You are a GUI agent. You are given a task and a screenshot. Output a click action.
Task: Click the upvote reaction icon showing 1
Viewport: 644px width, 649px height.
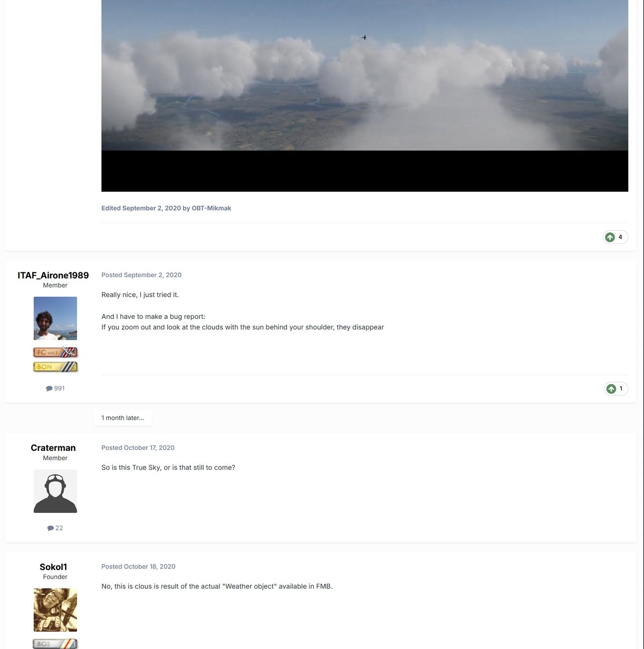click(611, 389)
